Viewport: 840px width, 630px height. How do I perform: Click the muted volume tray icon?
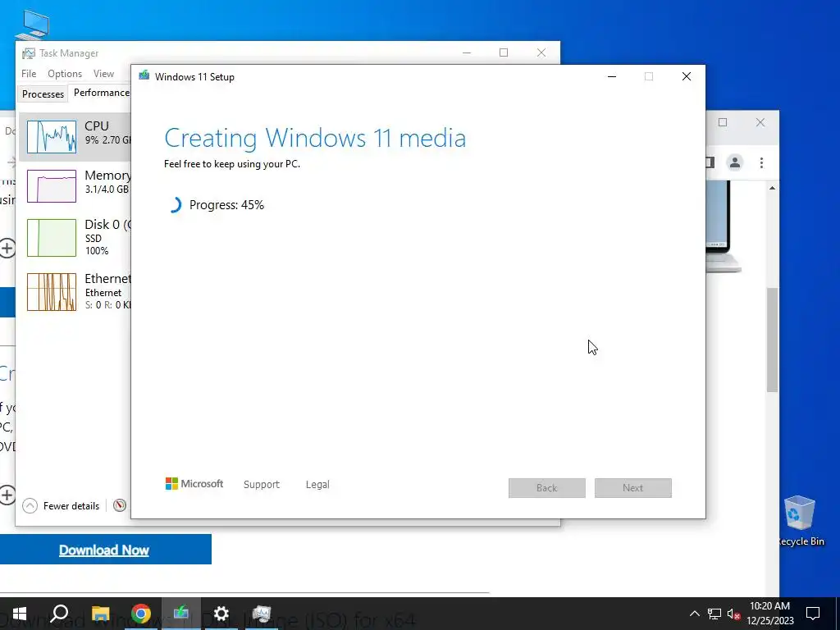click(733, 614)
